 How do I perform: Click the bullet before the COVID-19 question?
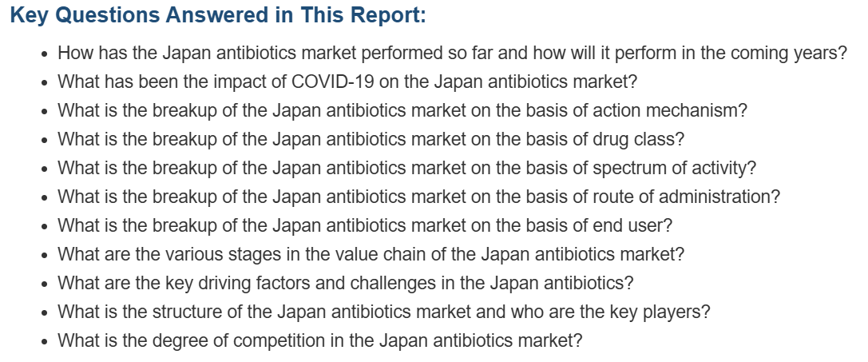[x=45, y=83]
